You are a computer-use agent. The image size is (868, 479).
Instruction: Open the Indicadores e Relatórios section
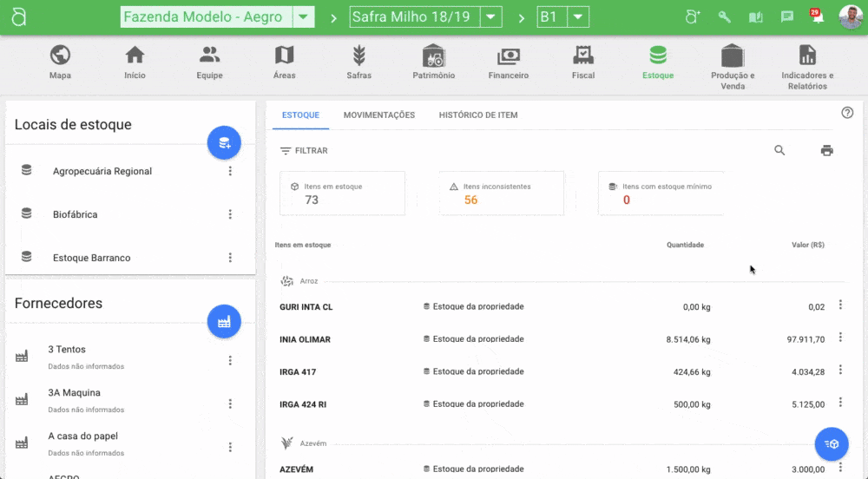click(x=807, y=65)
